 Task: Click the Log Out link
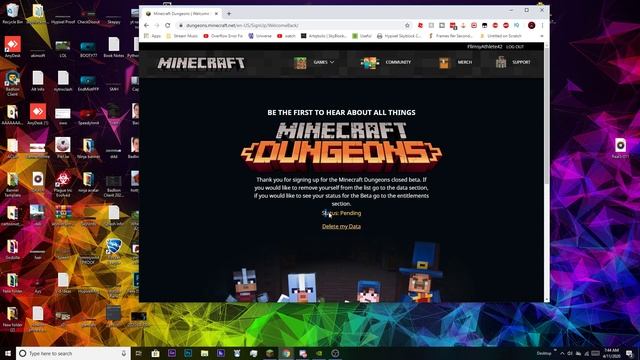(x=515, y=47)
